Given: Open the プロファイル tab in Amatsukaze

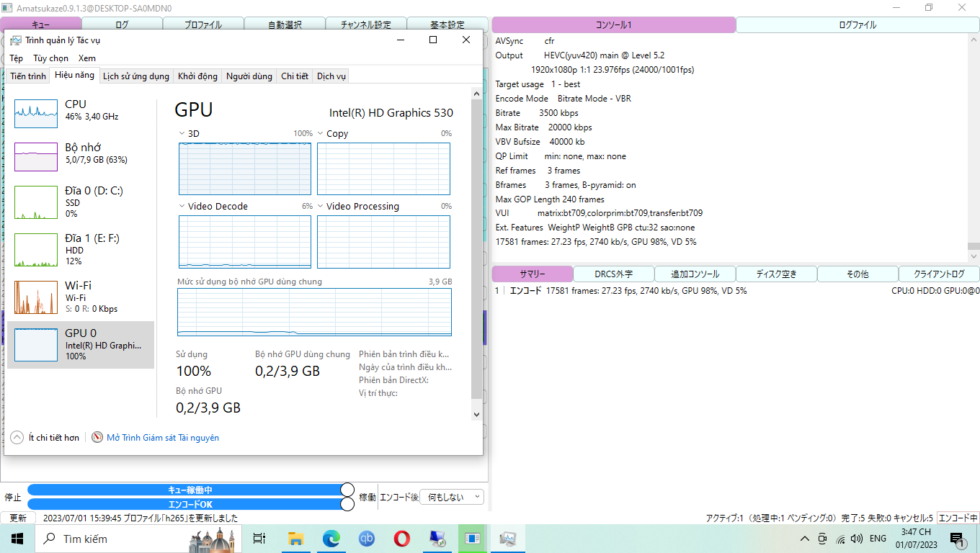Looking at the screenshot, I should (203, 24).
